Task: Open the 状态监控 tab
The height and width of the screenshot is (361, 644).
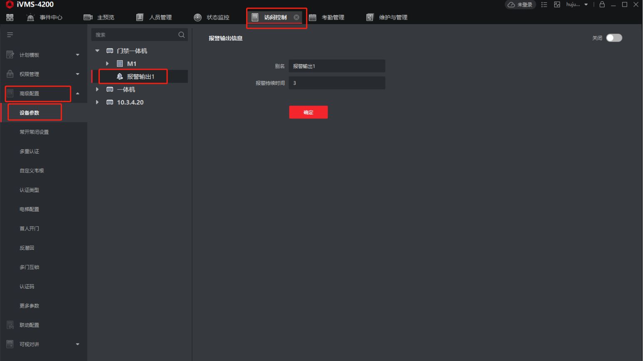Action: (212, 17)
